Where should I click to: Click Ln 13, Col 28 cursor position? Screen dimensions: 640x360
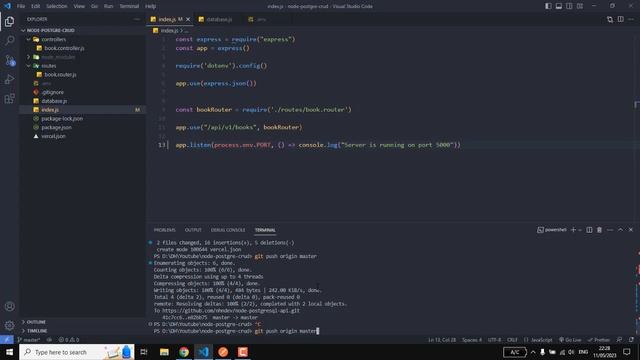pyautogui.click(x=442, y=340)
